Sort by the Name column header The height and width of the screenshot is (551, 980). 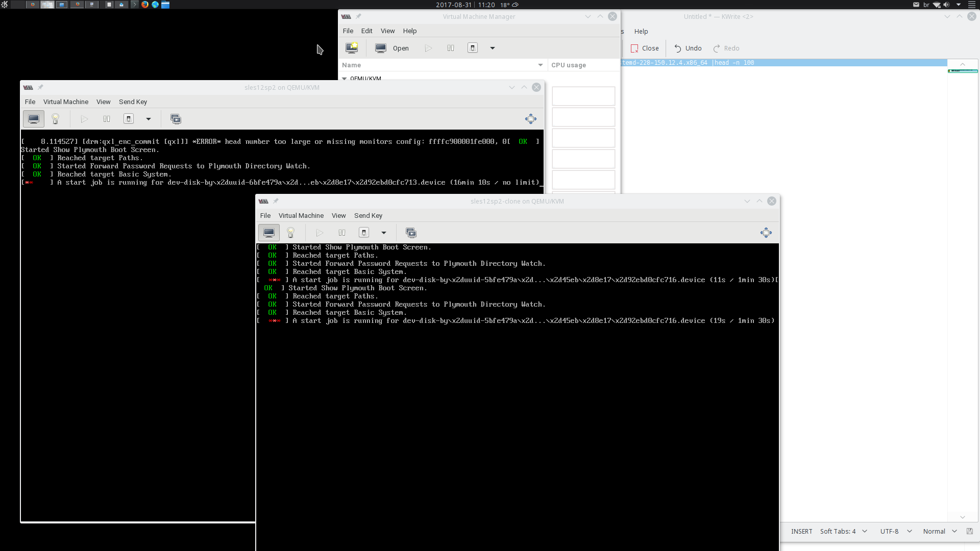[x=443, y=65]
